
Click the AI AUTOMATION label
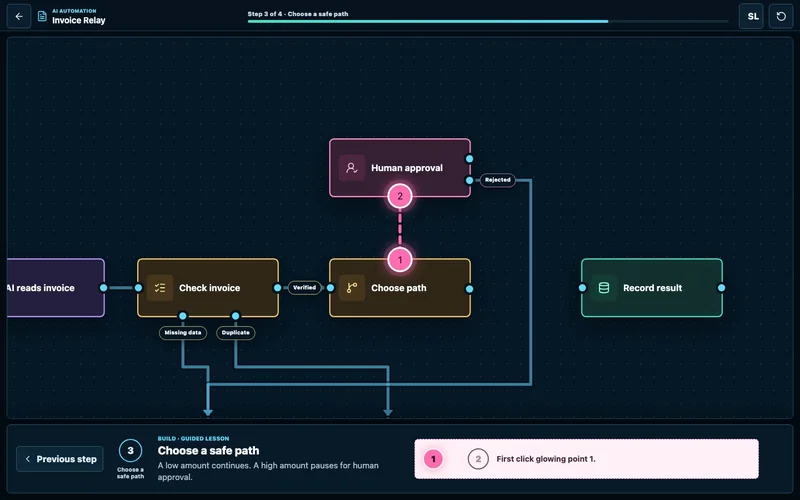74,11
